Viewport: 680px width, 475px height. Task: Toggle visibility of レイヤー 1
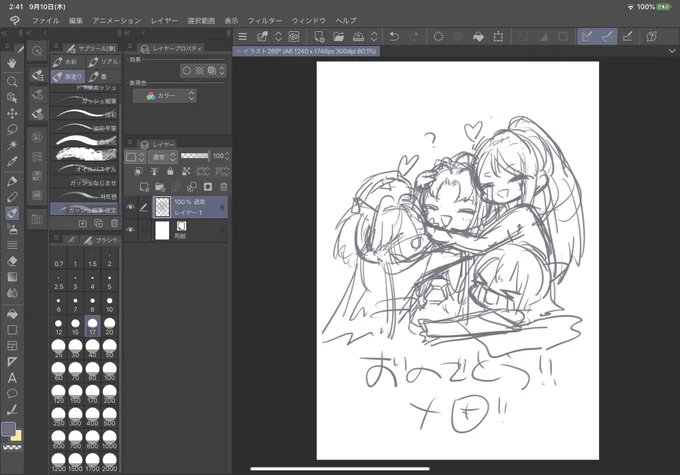pyautogui.click(x=130, y=207)
